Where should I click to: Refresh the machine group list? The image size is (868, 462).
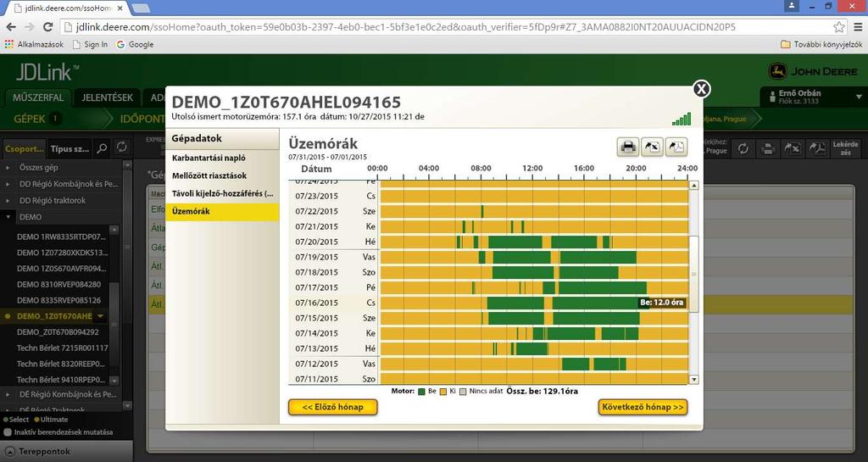pos(122,148)
